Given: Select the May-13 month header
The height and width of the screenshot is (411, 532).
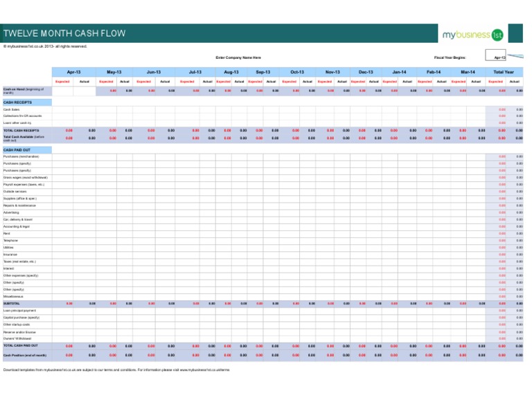Looking at the screenshot, I should pyautogui.click(x=114, y=72).
